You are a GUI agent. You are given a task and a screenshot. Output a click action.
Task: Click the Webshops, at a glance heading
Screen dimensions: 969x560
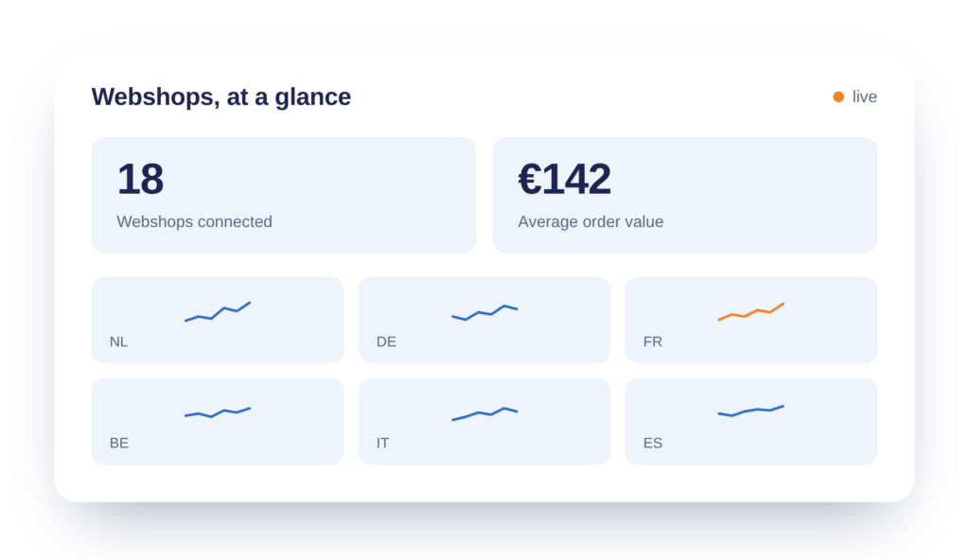coord(221,97)
